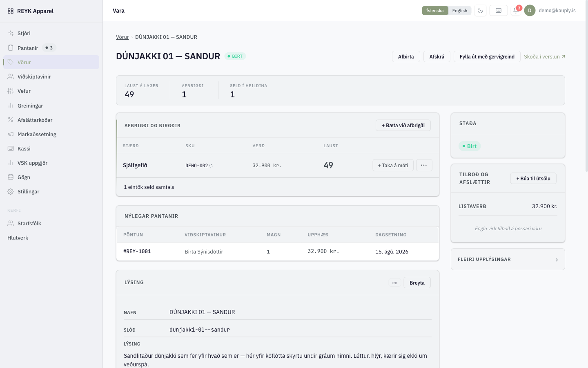Open Stjóri in the sidebar
This screenshot has height=368, width=588.
click(51, 33)
